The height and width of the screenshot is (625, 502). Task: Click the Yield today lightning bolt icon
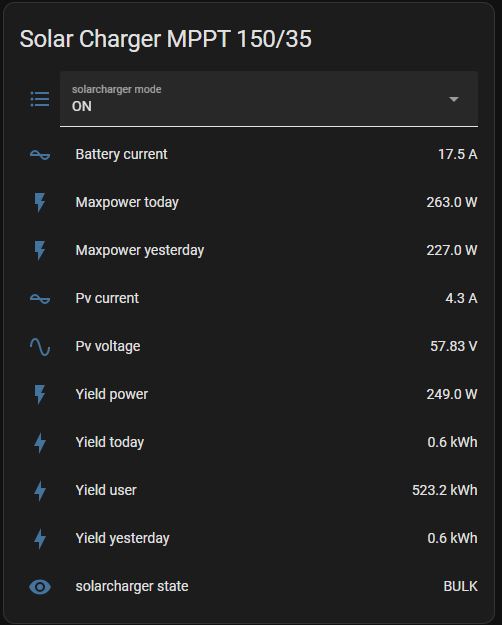point(40,442)
